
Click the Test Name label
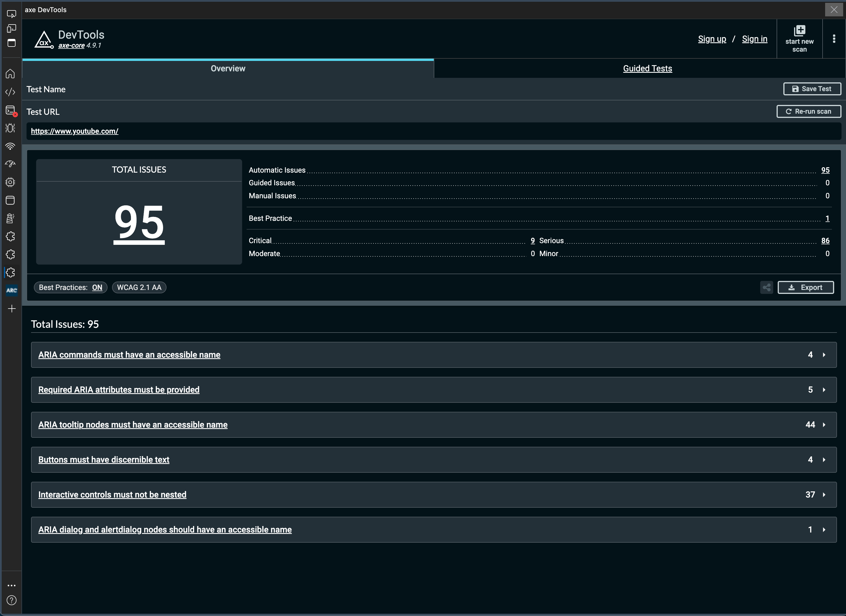click(x=46, y=89)
